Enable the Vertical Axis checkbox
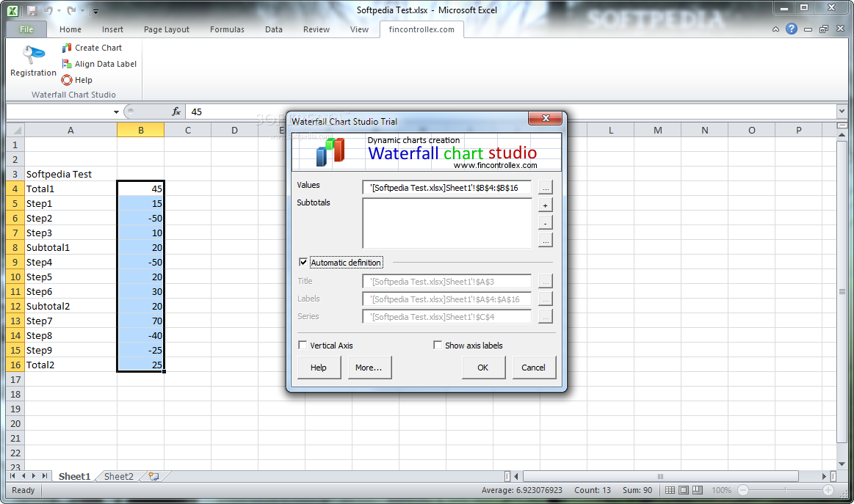The image size is (854, 504). click(303, 345)
